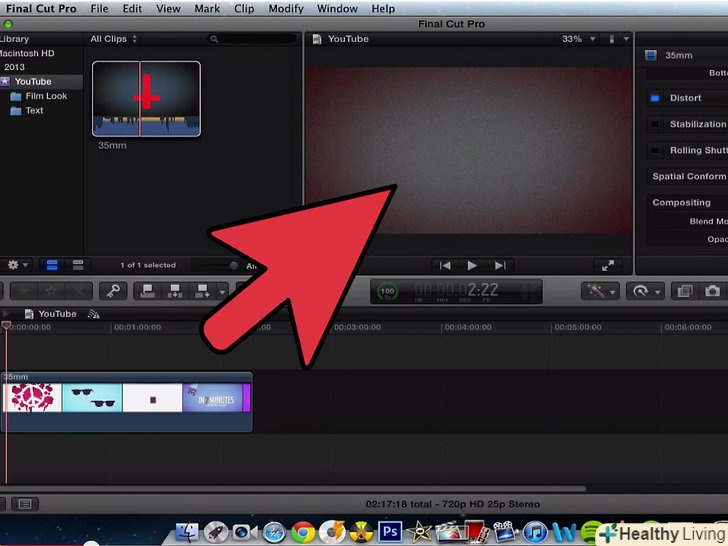The width and height of the screenshot is (728, 546).
Task: Click the YouTube document icon in viewer header
Action: coord(317,39)
